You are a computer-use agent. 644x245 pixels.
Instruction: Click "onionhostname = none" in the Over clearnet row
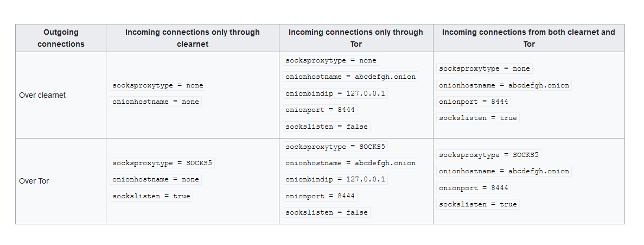point(156,102)
